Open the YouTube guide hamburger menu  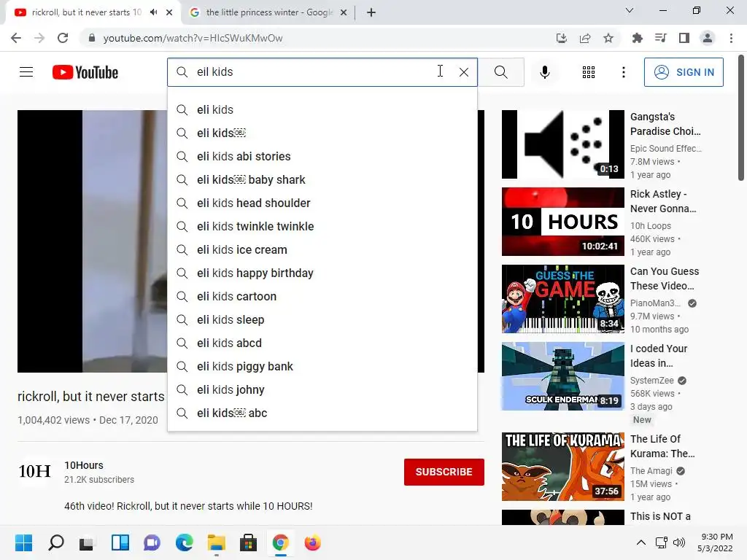click(x=26, y=72)
